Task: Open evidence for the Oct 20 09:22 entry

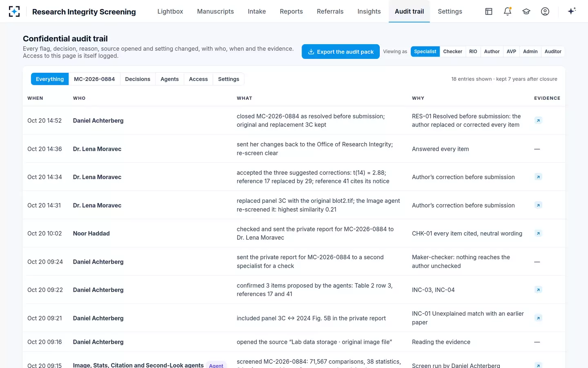Action: [x=538, y=290]
